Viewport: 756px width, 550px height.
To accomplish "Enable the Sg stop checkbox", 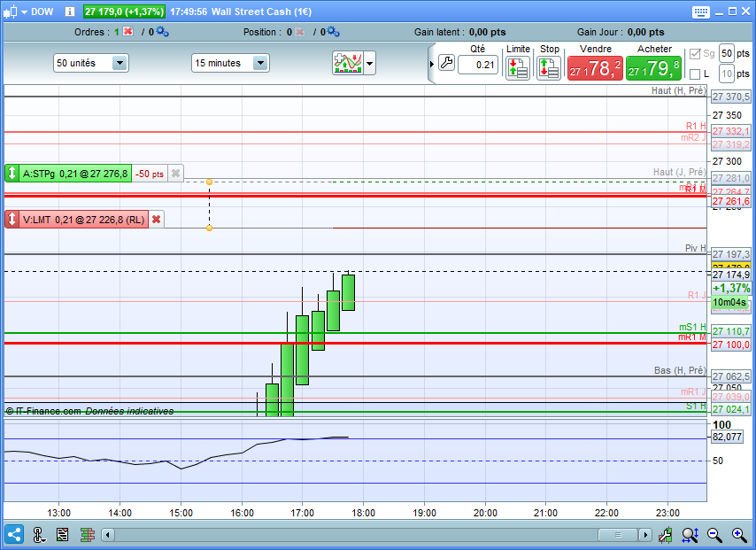I will pos(695,53).
